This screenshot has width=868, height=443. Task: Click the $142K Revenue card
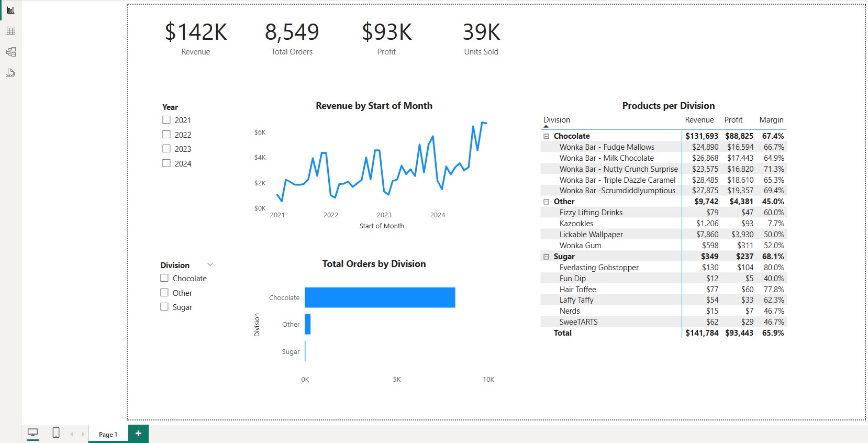tap(196, 38)
